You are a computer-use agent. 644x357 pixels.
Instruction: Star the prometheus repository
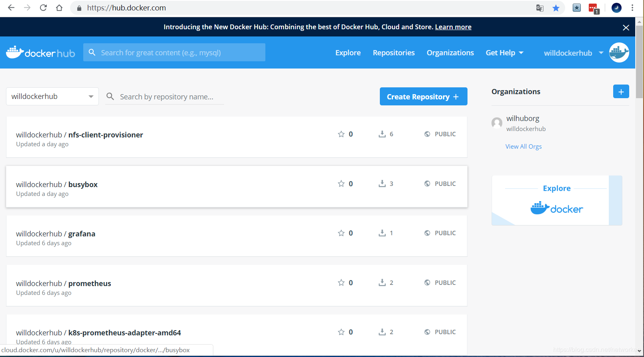341,283
